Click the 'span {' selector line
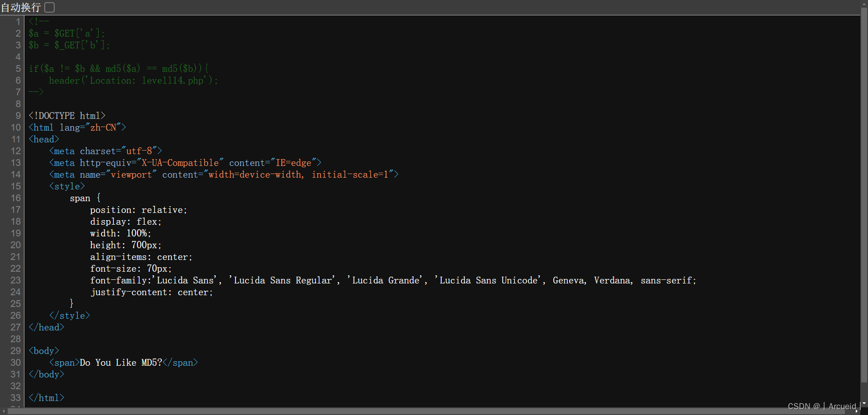The image size is (868, 415). 85,198
